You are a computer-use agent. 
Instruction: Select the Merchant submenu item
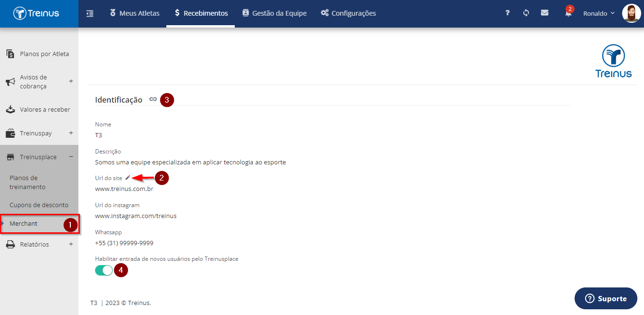39,224
